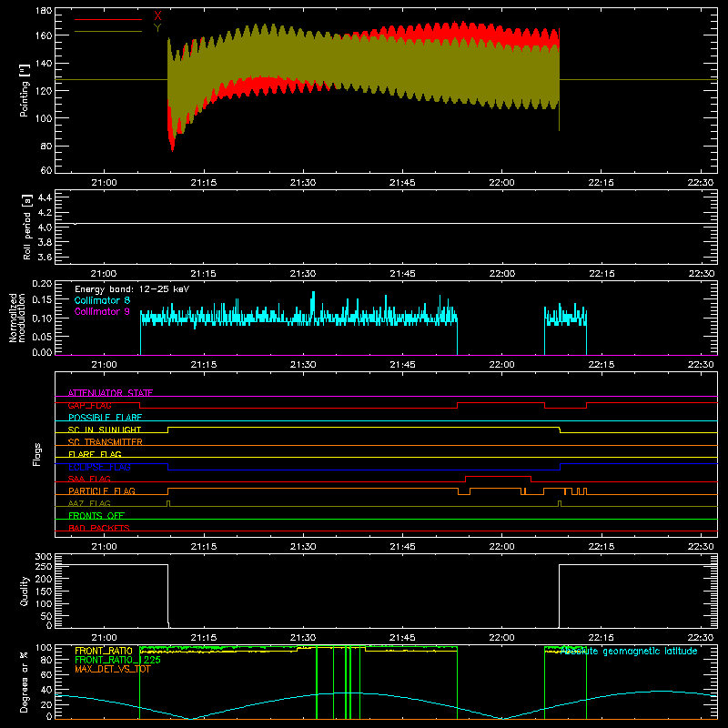Click the 300 tick on Quality axis

[44, 557]
